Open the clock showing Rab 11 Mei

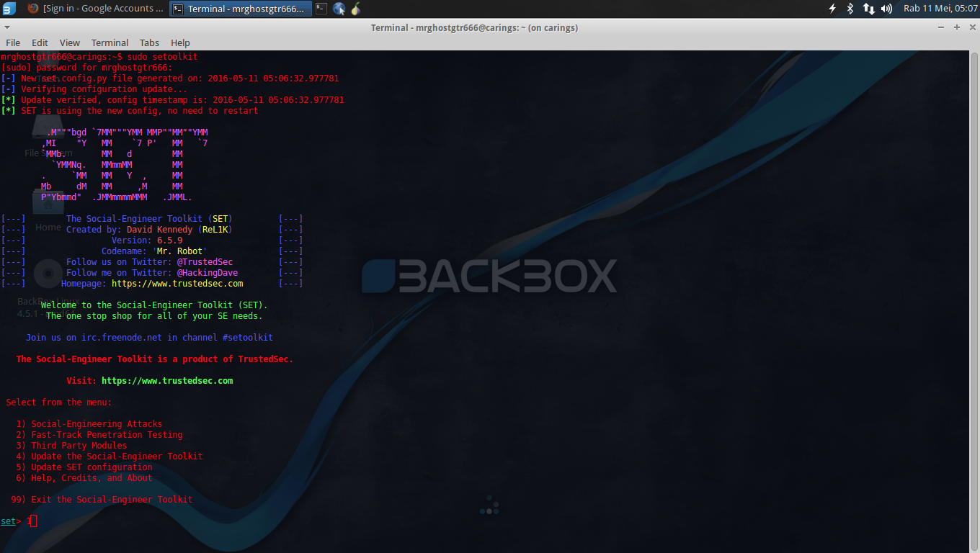(940, 9)
